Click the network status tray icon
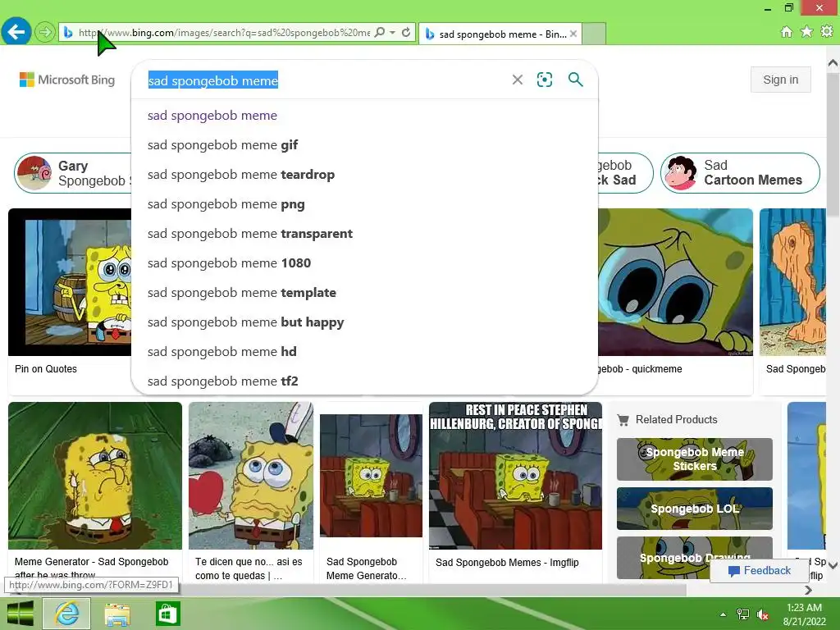 [x=743, y=614]
